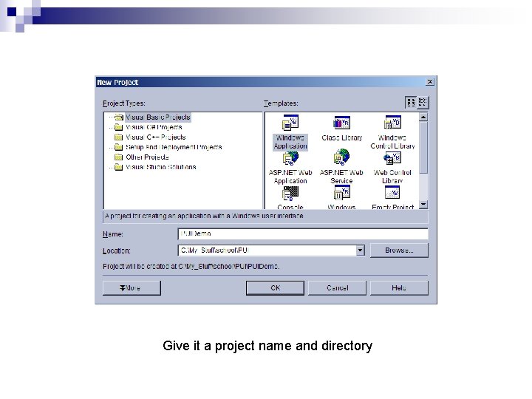Image resolution: width=532 pixels, height=399 pixels.
Task: Click the templates scrollbar thumb
Action: [423, 148]
